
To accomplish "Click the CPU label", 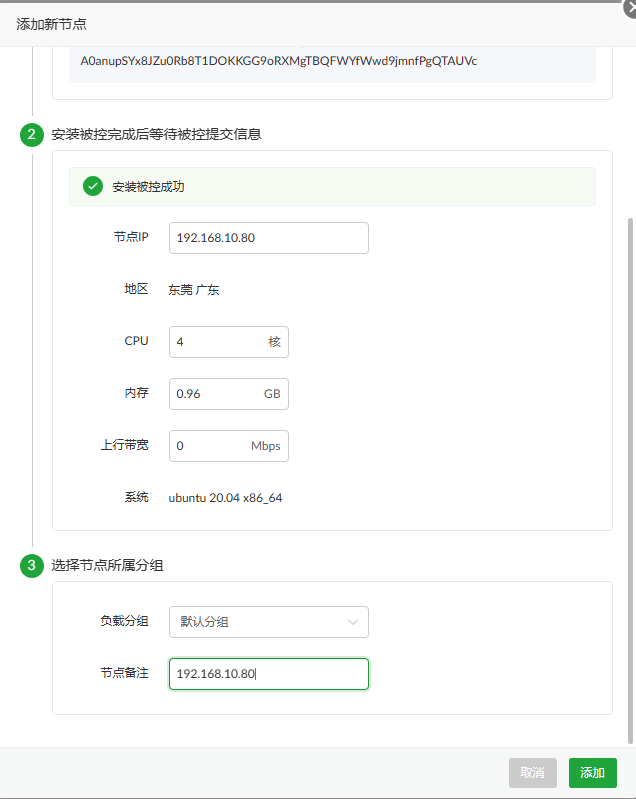I will [x=137, y=341].
